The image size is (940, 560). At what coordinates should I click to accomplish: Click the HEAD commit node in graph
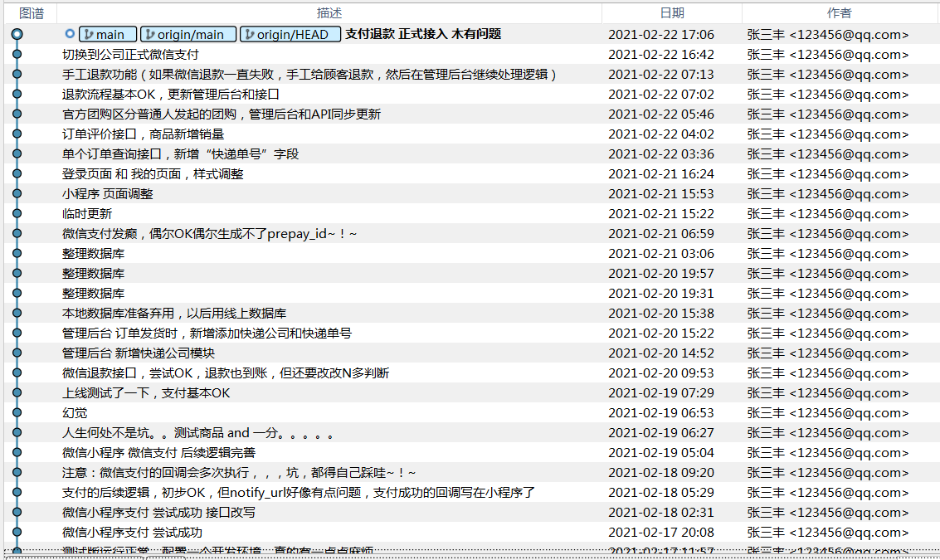[17, 35]
